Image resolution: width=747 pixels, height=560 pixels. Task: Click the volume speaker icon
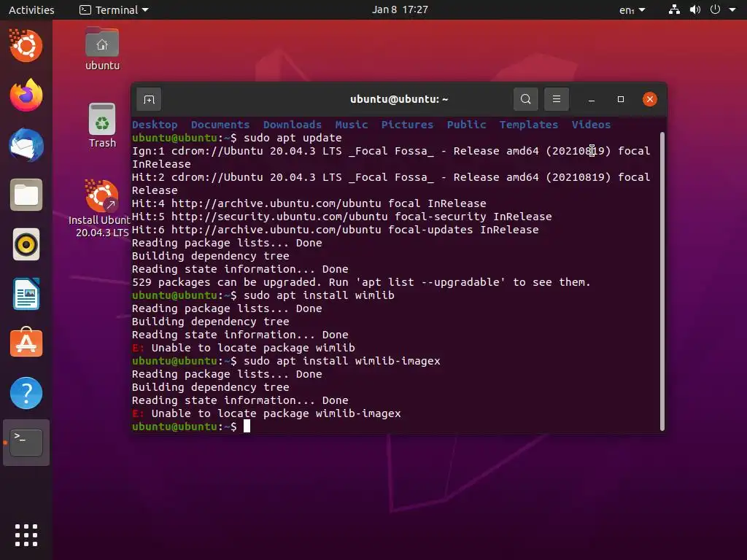point(695,9)
